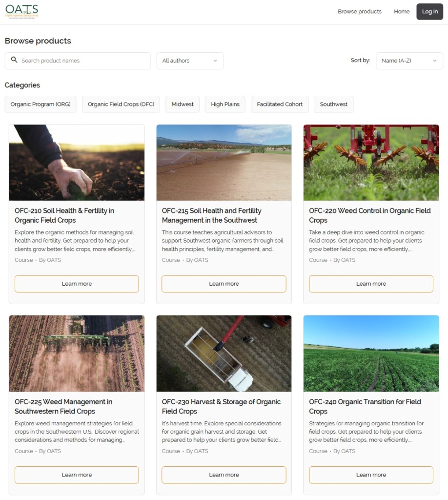Learn more about OFC-215 Southwest course
This screenshot has height=500, width=448.
(224, 284)
